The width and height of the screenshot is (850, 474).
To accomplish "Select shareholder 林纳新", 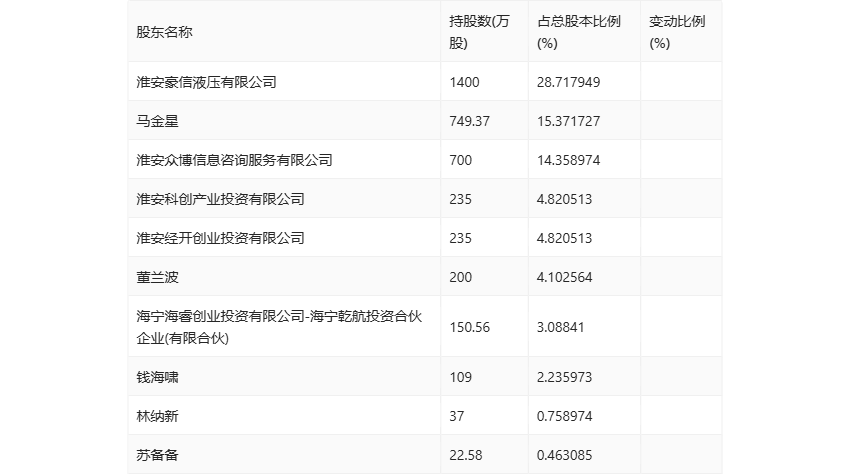I will [x=157, y=416].
